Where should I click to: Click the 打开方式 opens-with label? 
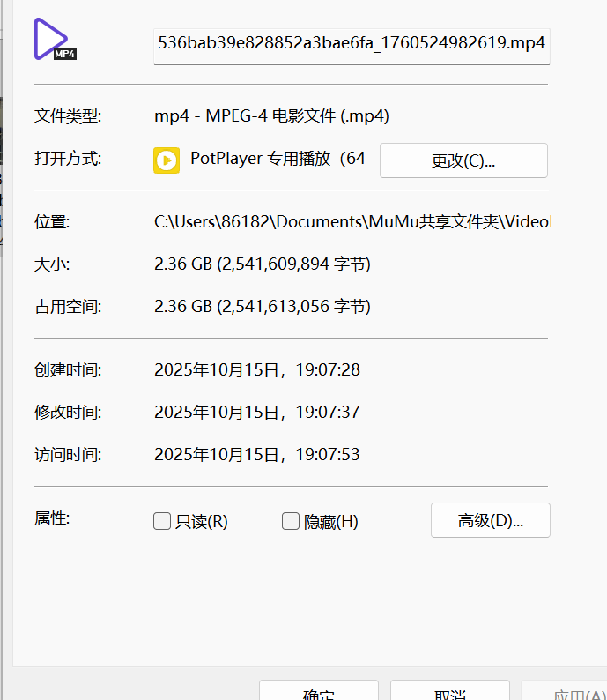68,159
